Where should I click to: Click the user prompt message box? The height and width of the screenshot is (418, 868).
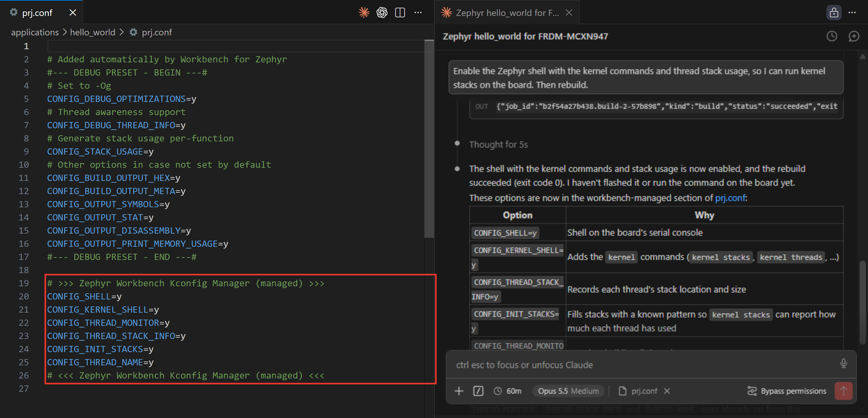646,78
